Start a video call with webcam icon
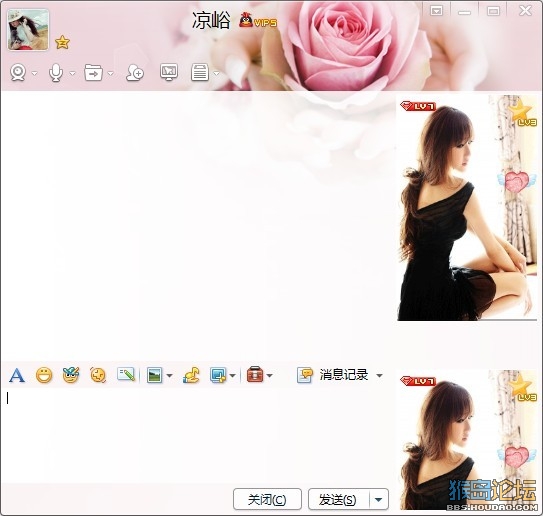Image resolution: width=543 pixels, height=516 pixels. pos(18,72)
